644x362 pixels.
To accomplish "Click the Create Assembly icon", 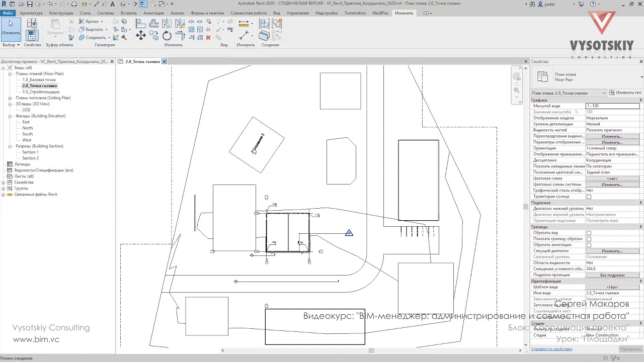I will [x=264, y=23].
